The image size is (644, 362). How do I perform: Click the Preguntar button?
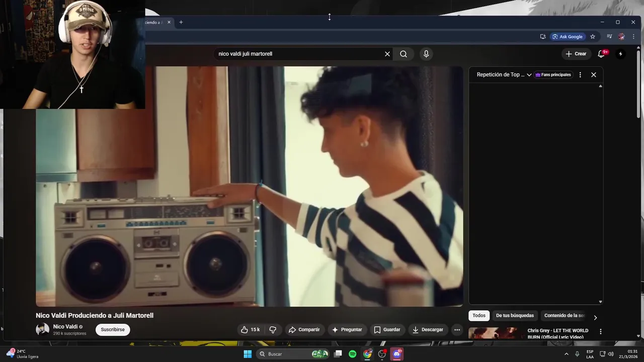tap(347, 330)
